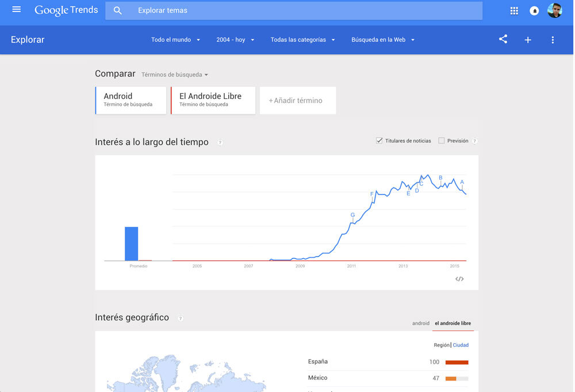Uncheck Titulares de noticias checkbox
The image size is (575, 392).
379,141
